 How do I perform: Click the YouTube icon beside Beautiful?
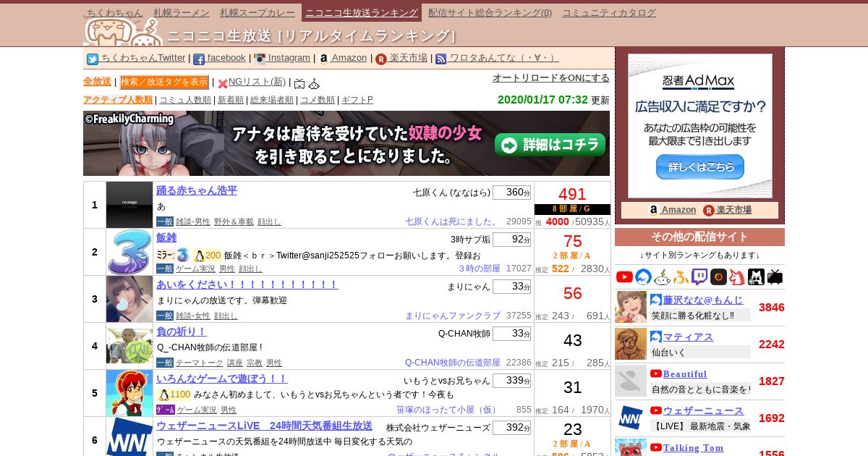(656, 373)
